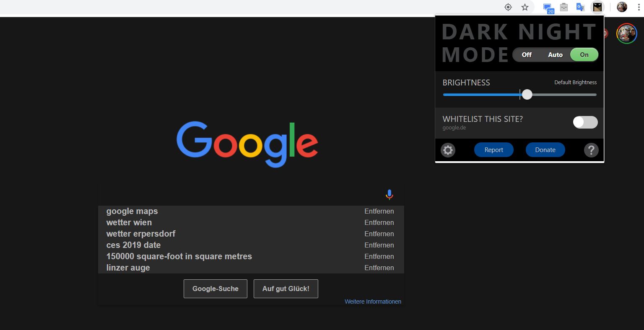Viewport: 644px width, 330px height.
Task: Start voice search with microphone icon
Action: 389,195
